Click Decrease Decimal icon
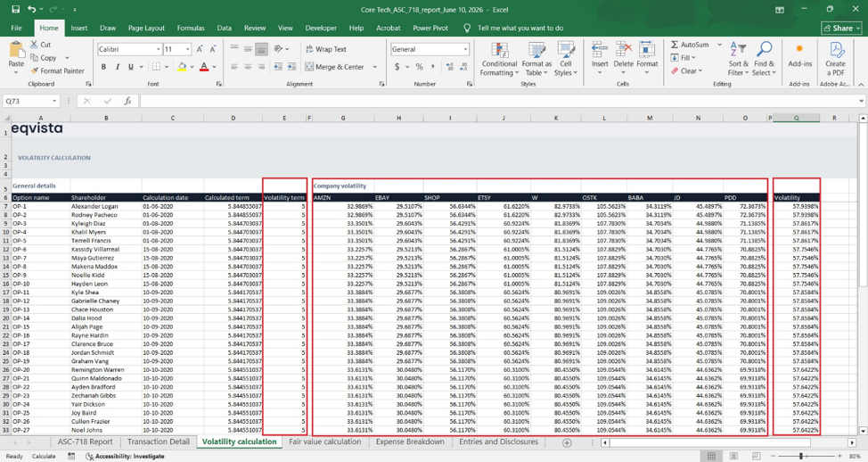The image size is (868, 462). [464, 67]
